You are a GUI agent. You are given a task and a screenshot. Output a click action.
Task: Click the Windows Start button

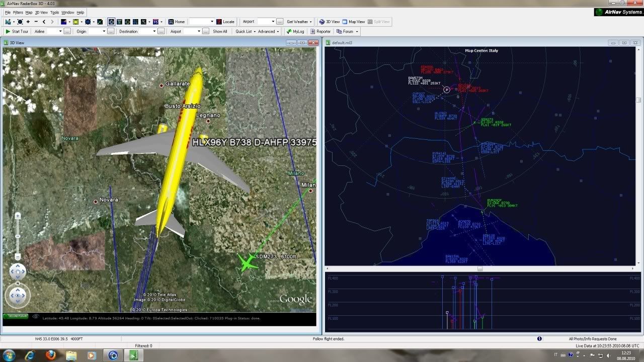click(x=8, y=355)
